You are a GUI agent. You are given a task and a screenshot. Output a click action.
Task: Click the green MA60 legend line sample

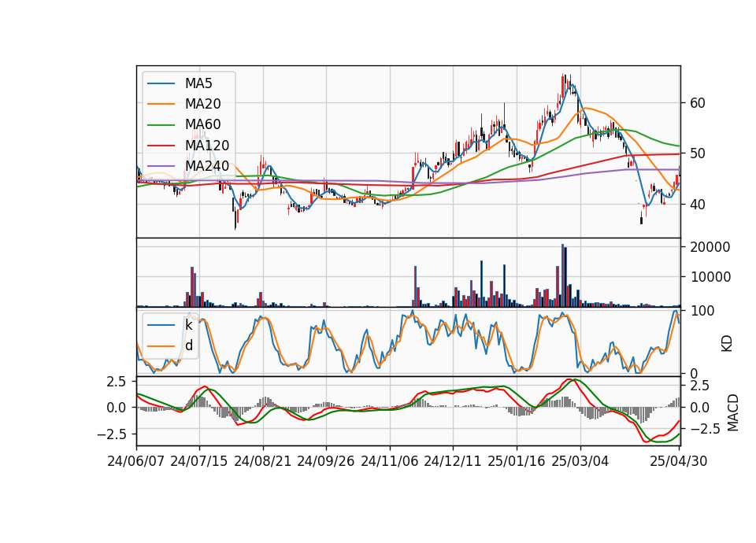coord(161,124)
